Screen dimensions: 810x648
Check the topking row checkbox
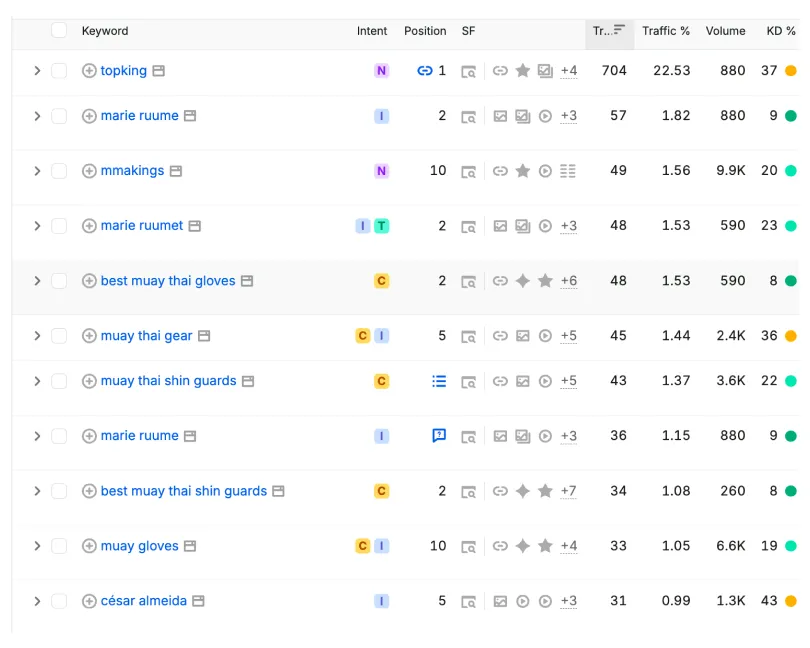[x=59, y=71]
